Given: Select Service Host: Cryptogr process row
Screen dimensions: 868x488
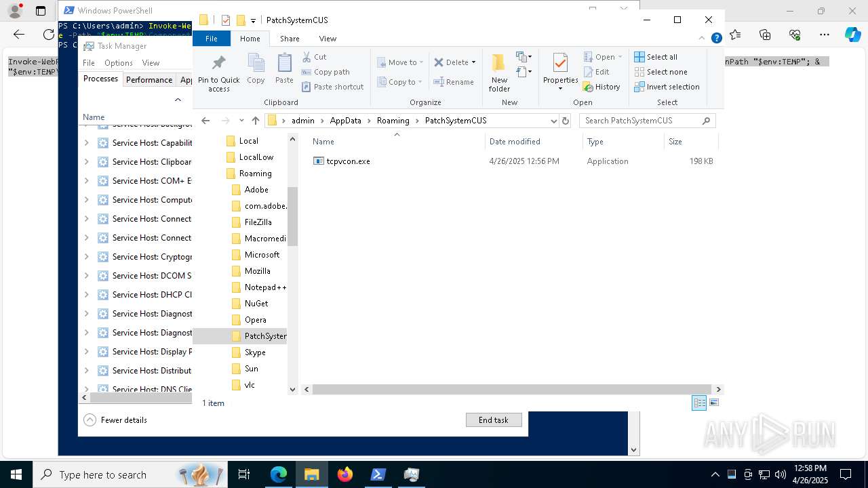Looking at the screenshot, I should [136, 257].
